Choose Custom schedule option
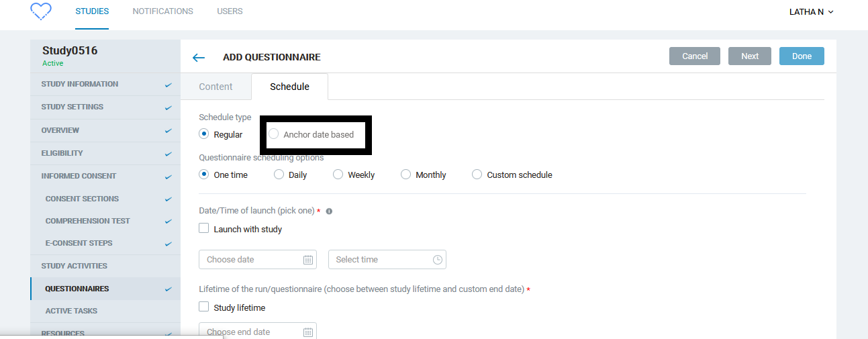868x339 pixels. pos(477,174)
